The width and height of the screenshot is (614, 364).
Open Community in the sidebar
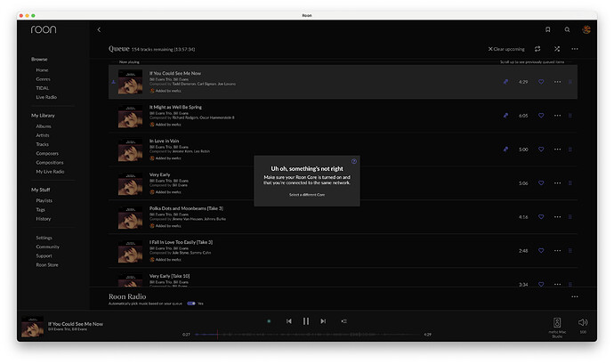(x=48, y=247)
